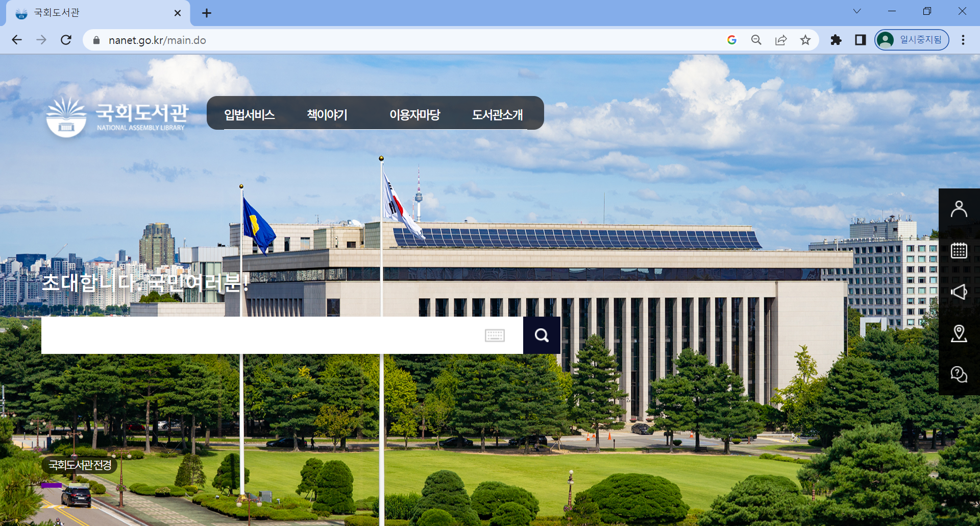This screenshot has height=526, width=980.
Task: Click the magnifier search button
Action: 542,335
